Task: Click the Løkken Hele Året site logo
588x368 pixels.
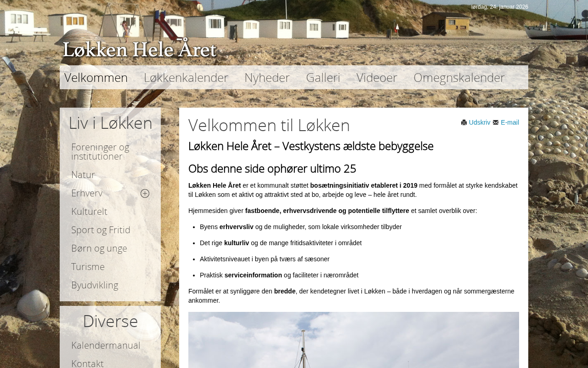Action: coord(140,50)
